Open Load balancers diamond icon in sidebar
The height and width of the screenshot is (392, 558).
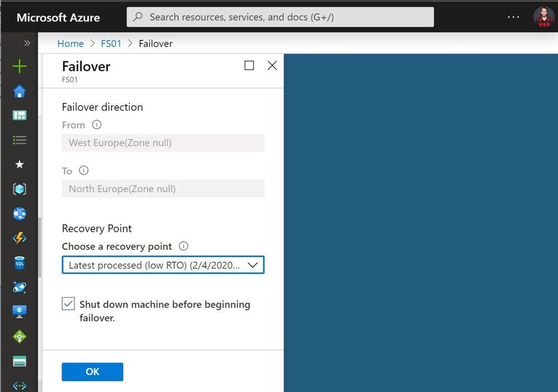point(19,337)
